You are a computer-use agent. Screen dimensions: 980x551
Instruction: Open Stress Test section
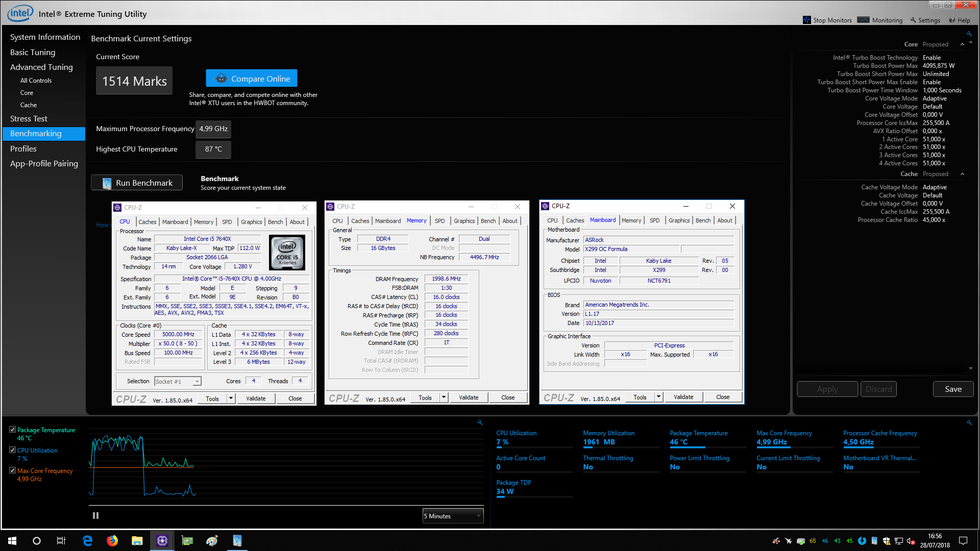(29, 119)
